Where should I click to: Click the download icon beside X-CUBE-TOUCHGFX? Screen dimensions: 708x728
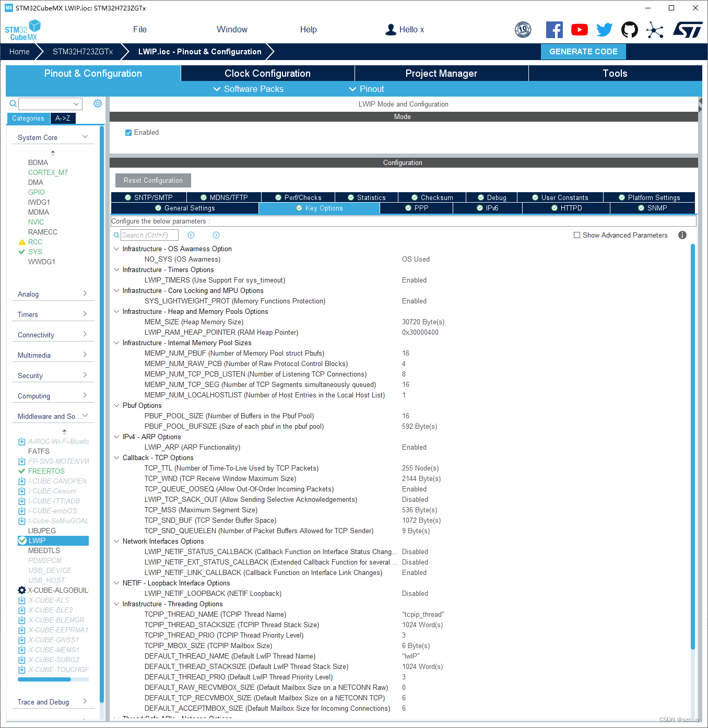pos(22,670)
